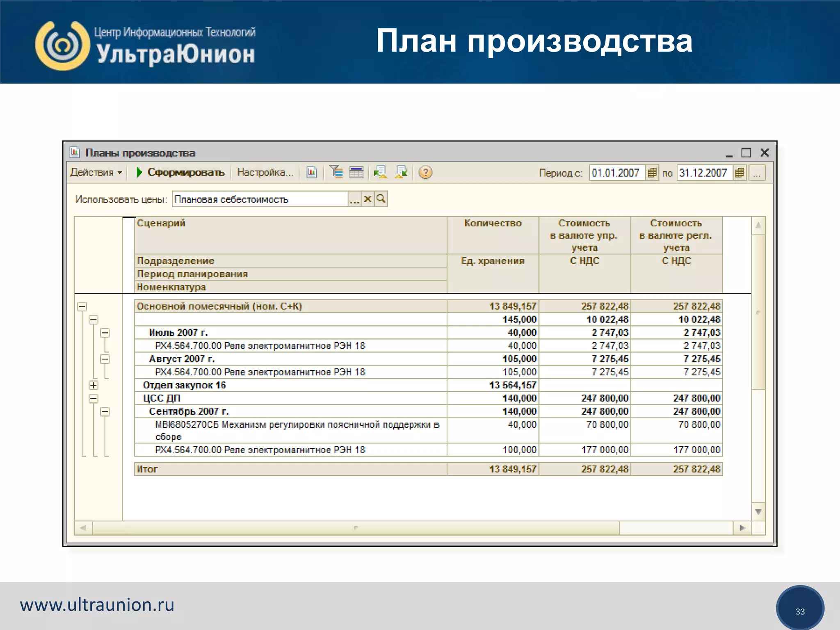Screen dimensions: 840x630
Task: Select the МВI6805270СБ Механизм регулировки row
Action: (x=428, y=431)
